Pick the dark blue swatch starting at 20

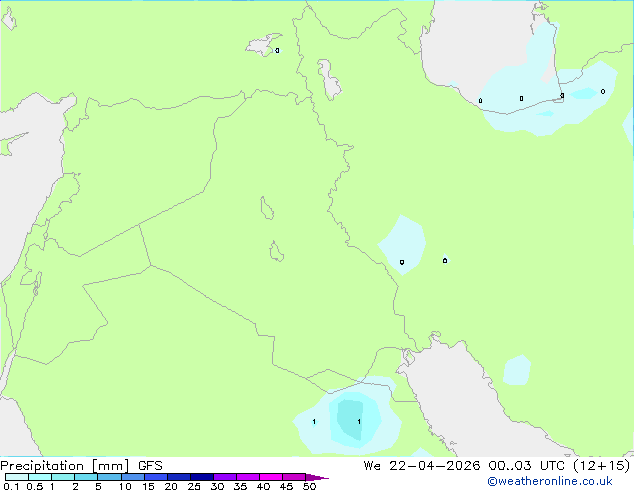(x=179, y=477)
